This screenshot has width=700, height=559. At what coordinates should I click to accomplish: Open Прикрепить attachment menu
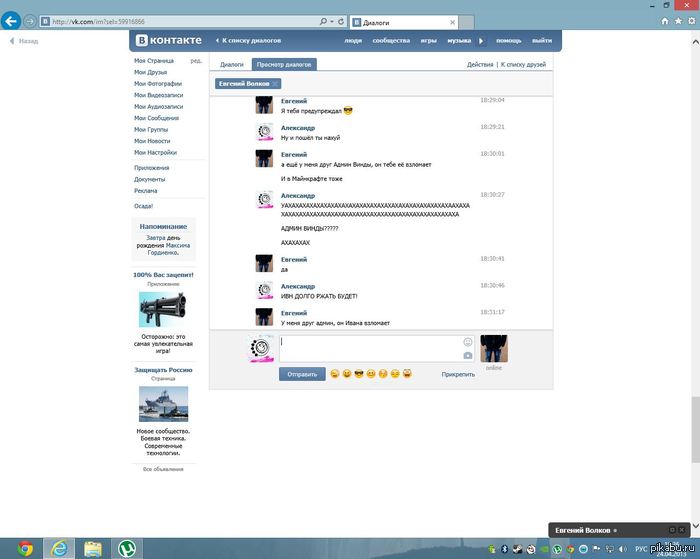tap(458, 374)
